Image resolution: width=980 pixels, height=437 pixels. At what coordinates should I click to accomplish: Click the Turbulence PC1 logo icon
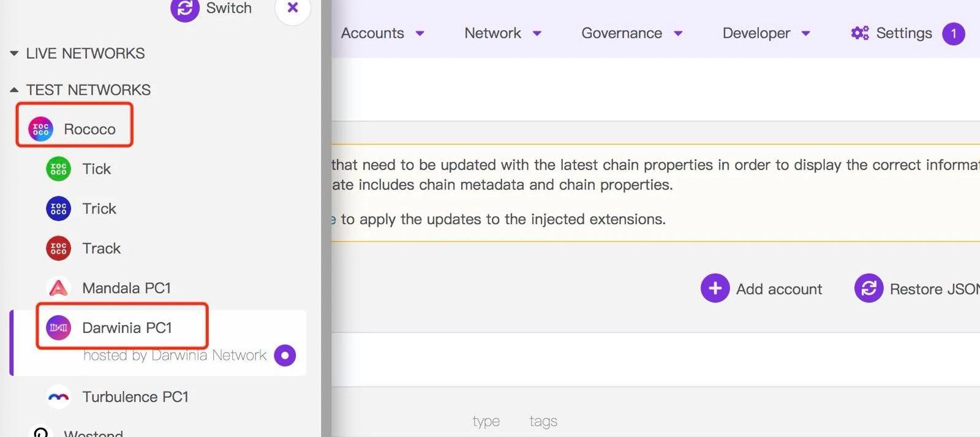click(59, 397)
